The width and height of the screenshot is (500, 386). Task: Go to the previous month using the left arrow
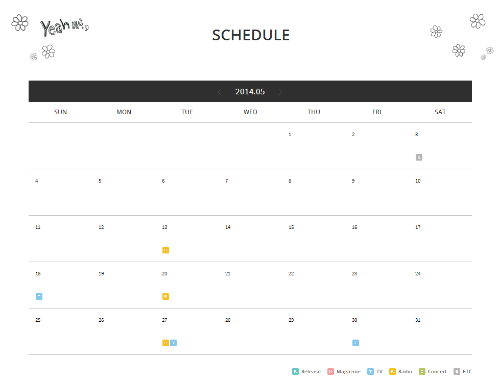pos(219,92)
